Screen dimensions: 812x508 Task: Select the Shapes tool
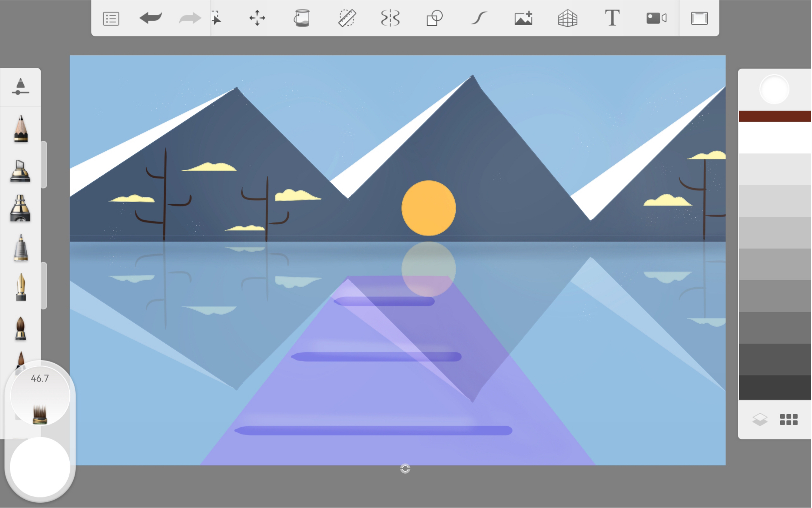click(434, 18)
